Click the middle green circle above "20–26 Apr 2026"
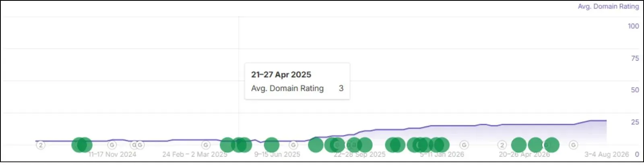644x165 pixels. [535, 145]
